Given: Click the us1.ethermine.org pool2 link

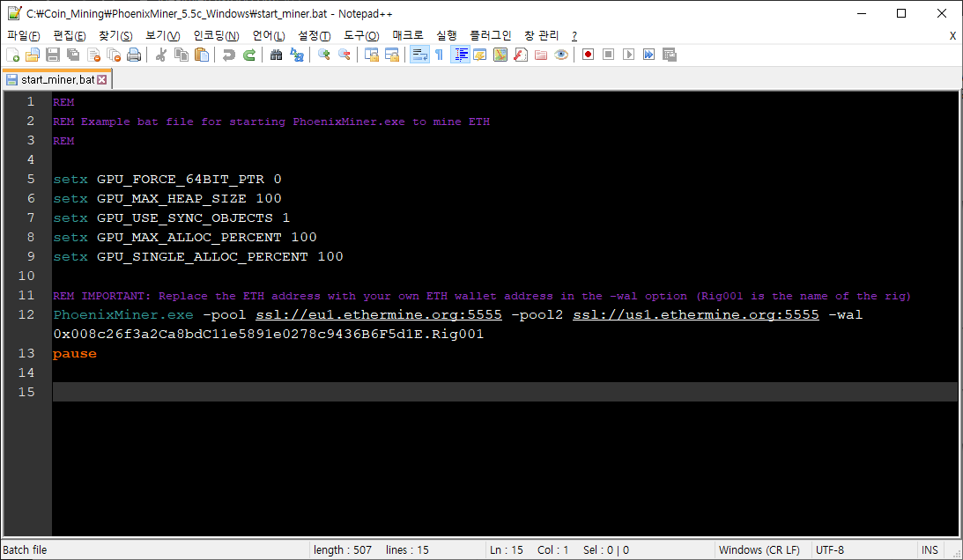Looking at the screenshot, I should pyautogui.click(x=696, y=314).
